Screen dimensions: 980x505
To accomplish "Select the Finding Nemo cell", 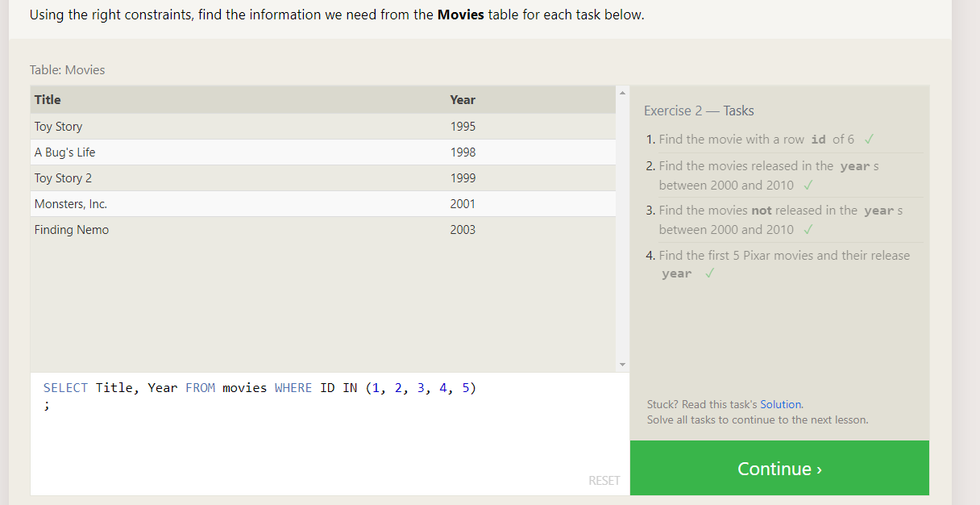I will coord(71,230).
